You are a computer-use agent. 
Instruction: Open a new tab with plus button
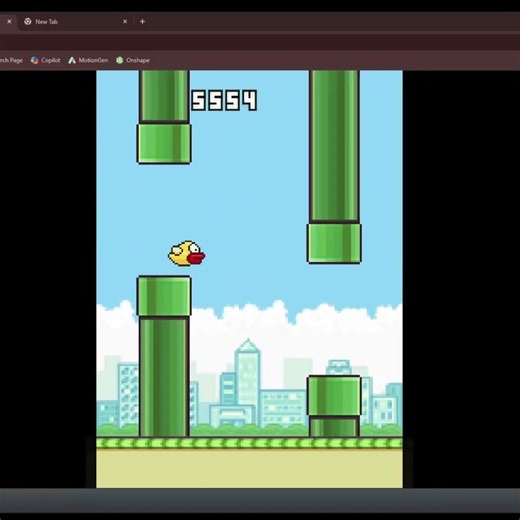click(142, 22)
